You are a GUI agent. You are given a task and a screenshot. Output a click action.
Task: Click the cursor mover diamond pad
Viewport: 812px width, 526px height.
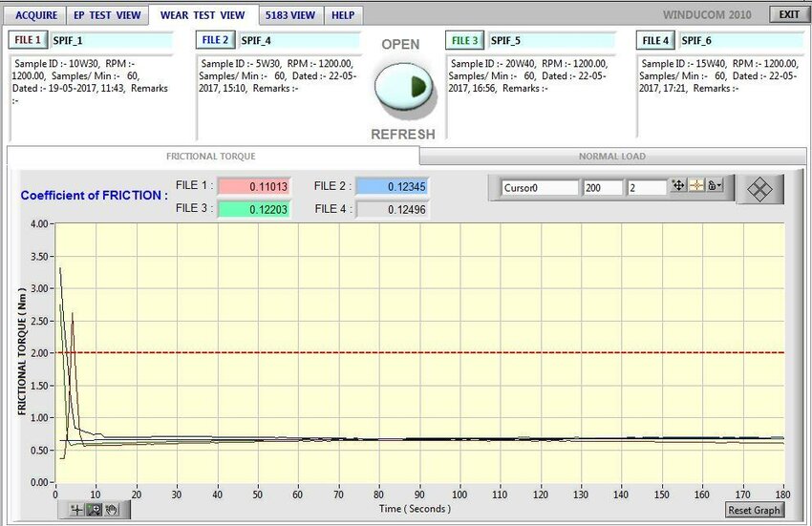(x=759, y=189)
